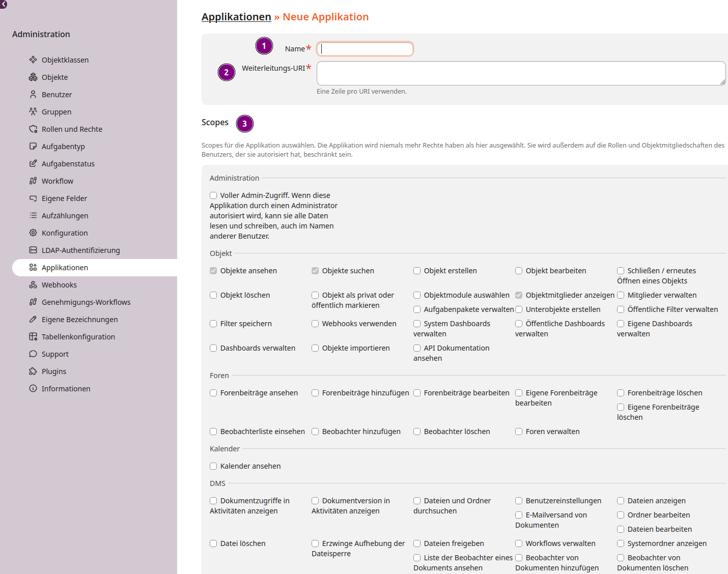Viewport: 728px width, 574px height.
Task: Enable the Foren verwalten scope
Action: (519, 432)
